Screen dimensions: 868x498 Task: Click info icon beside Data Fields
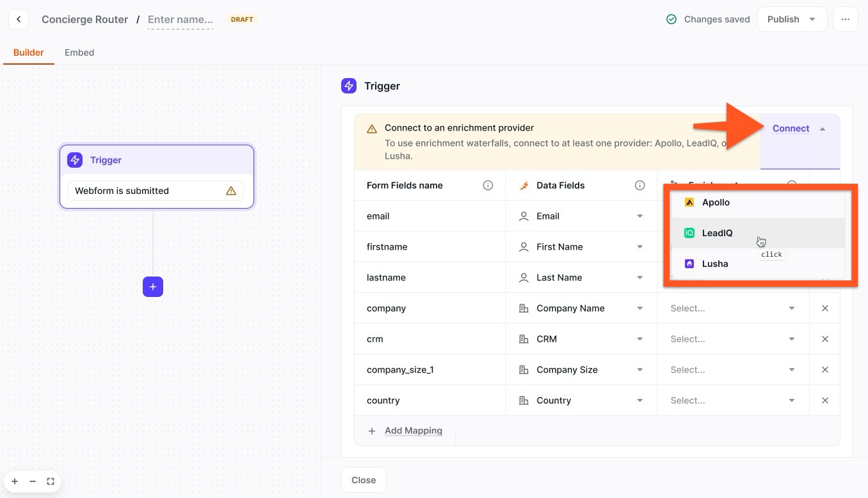coord(639,186)
